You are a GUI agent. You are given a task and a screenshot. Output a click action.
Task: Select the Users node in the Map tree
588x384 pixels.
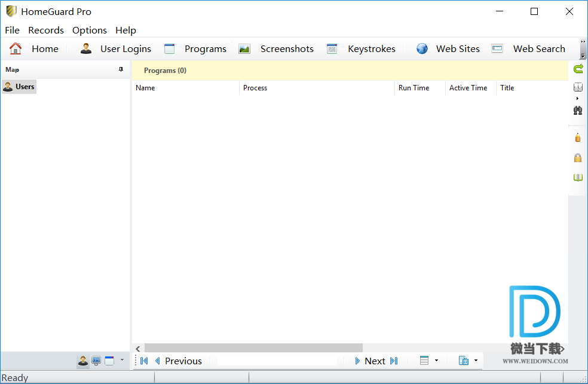19,87
